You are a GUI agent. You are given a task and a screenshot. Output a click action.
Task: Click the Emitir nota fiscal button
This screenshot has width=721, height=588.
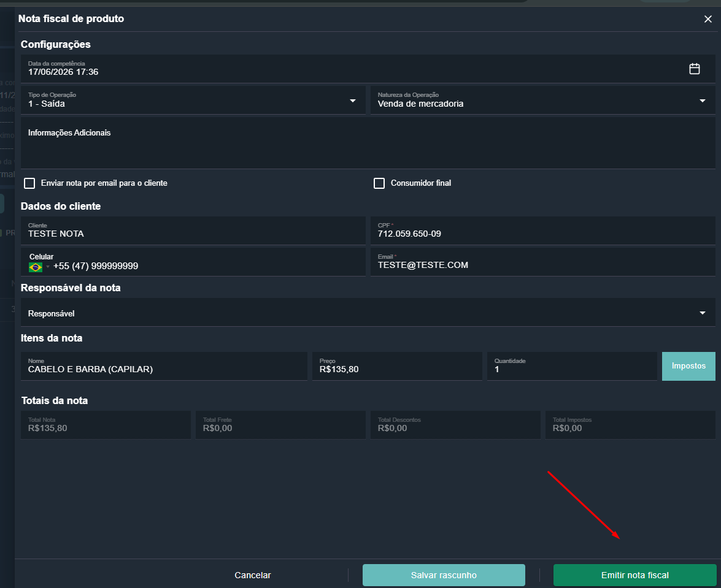[634, 575]
